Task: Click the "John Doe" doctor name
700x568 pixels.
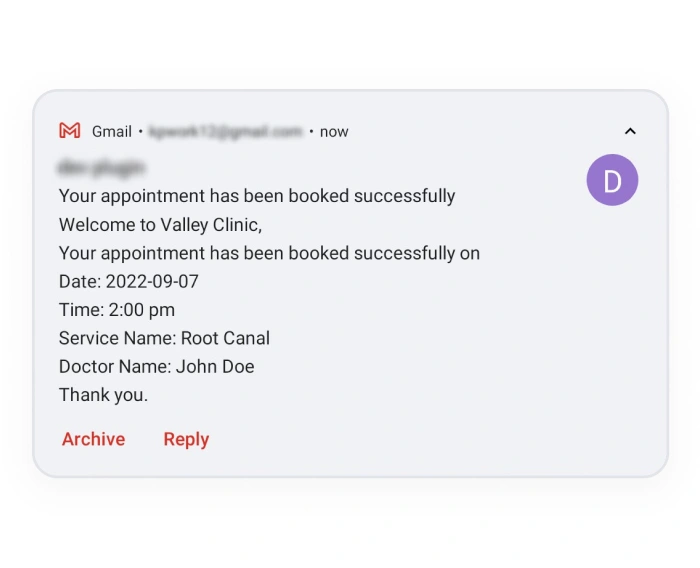Action: [x=215, y=366]
